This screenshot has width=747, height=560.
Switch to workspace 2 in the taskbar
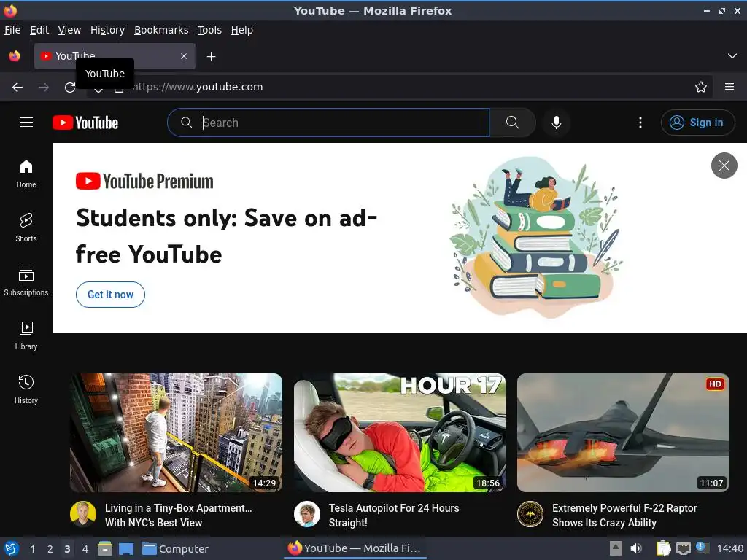coord(50,549)
